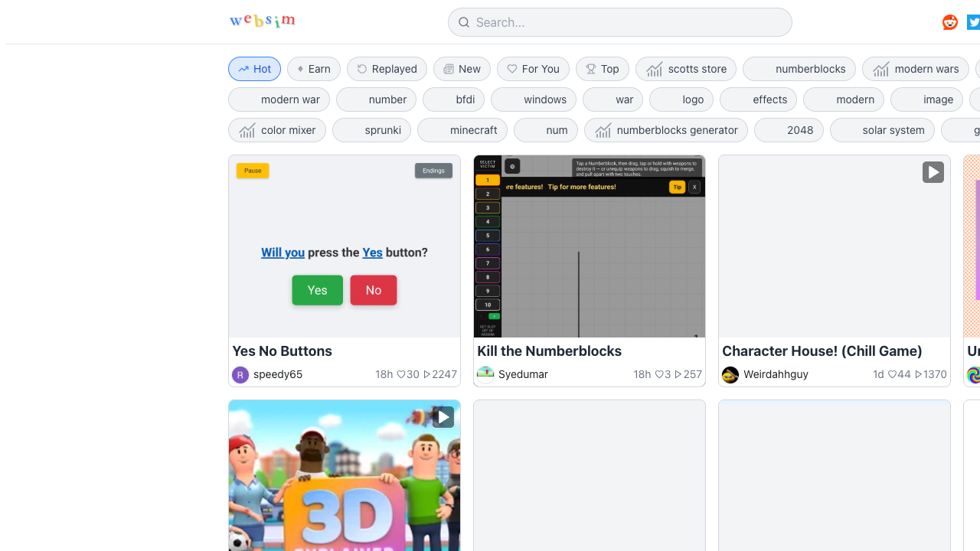Screen dimensions: 980x551
Task: Close the tip banner X button
Action: pyautogui.click(x=694, y=187)
